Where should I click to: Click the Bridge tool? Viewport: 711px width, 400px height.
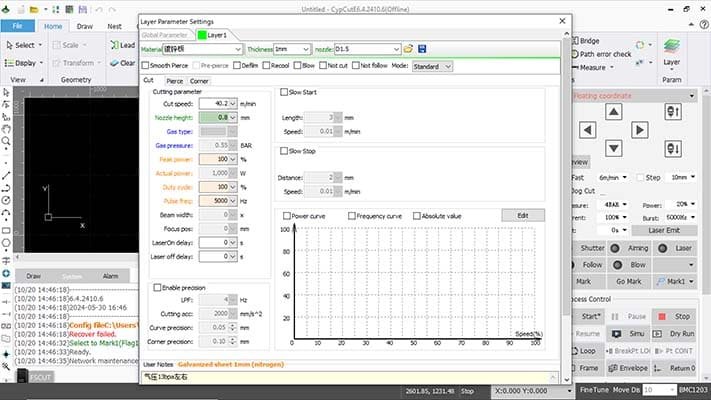tap(586, 41)
